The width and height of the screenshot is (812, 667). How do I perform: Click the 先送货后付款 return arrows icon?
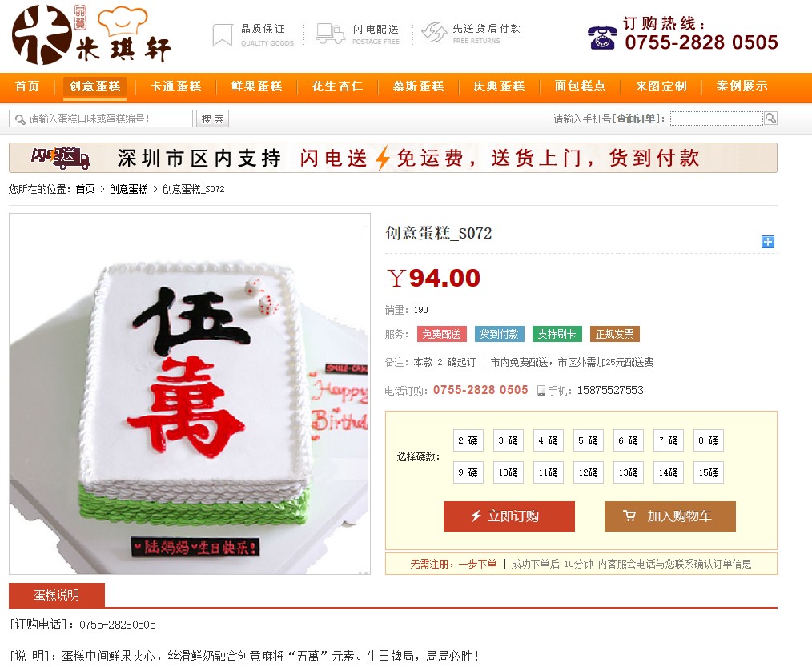click(434, 33)
